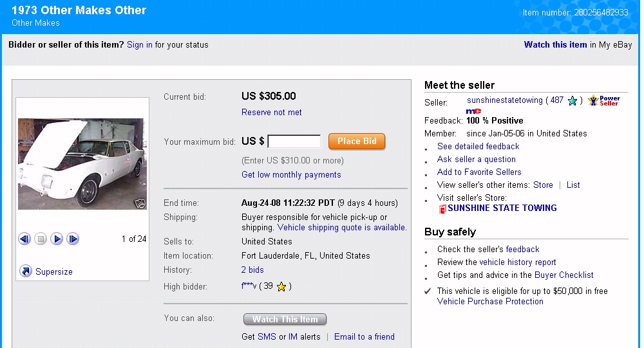Click the Supersize arrow icon

click(x=26, y=271)
